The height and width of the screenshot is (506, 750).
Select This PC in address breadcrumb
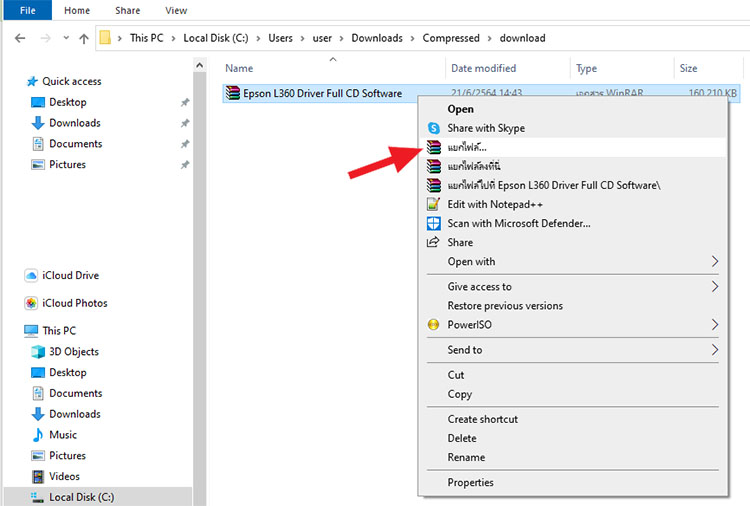click(147, 38)
